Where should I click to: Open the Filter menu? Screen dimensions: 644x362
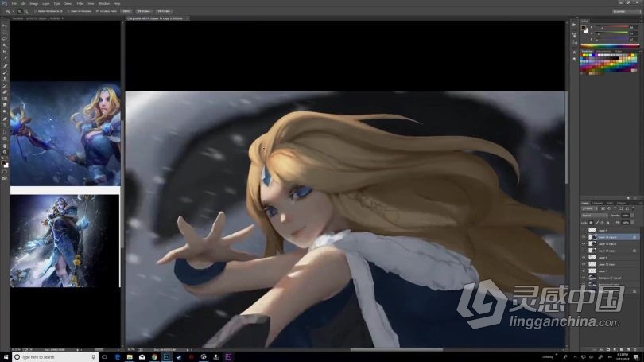80,3
